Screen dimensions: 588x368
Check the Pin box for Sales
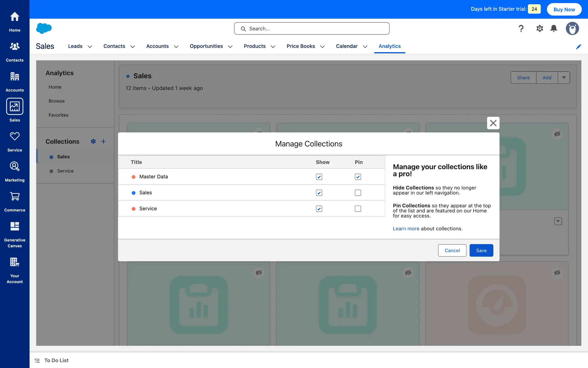358,193
